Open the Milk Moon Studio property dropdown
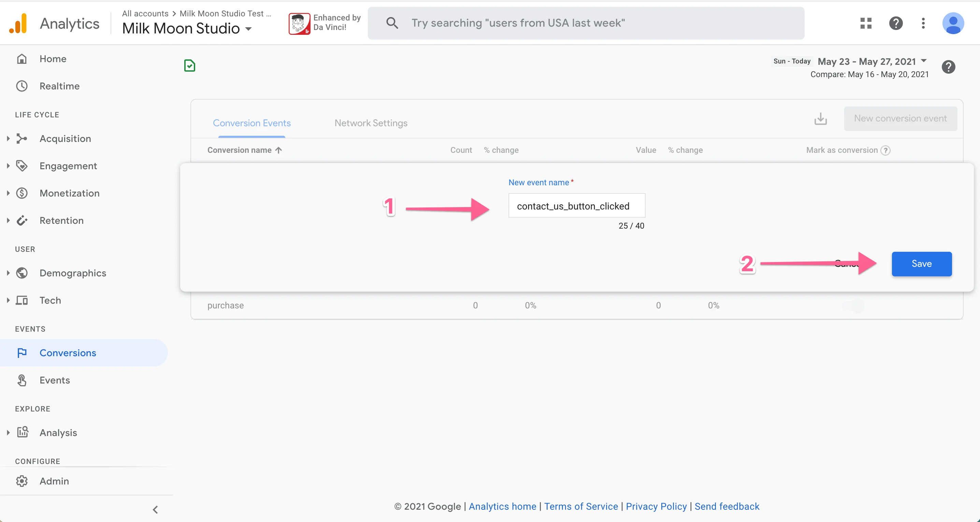Viewport: 980px width, 522px height. pos(249,29)
